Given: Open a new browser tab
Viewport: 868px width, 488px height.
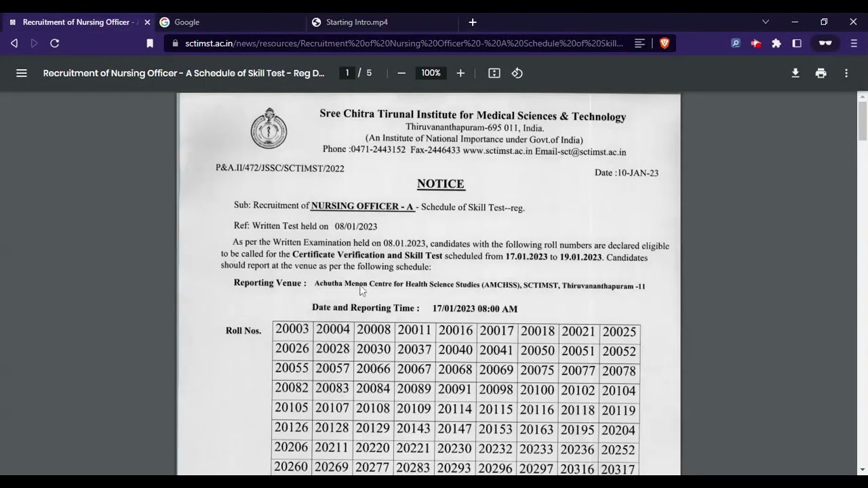Looking at the screenshot, I should [473, 22].
